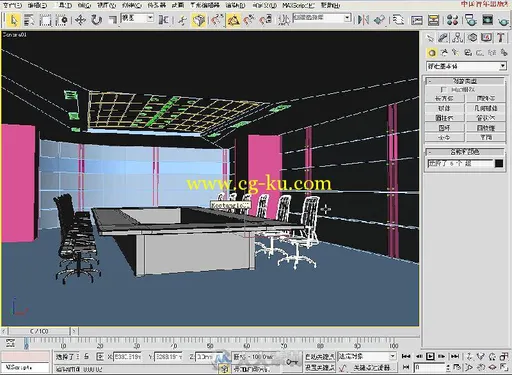Click Rendered Frame Window icon

tap(487, 20)
